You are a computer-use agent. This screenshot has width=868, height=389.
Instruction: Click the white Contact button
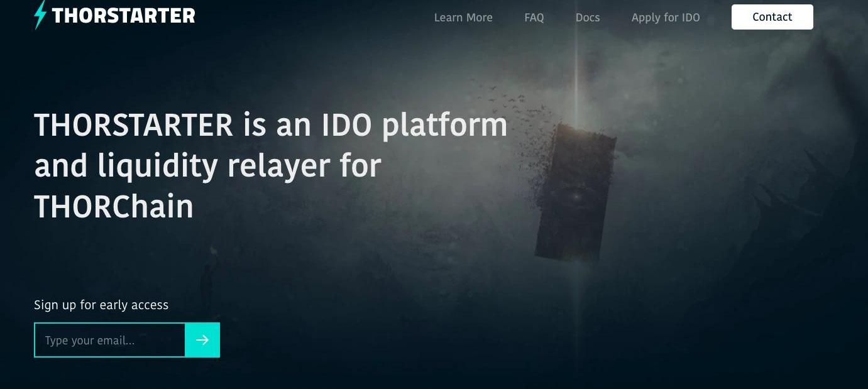(x=772, y=17)
